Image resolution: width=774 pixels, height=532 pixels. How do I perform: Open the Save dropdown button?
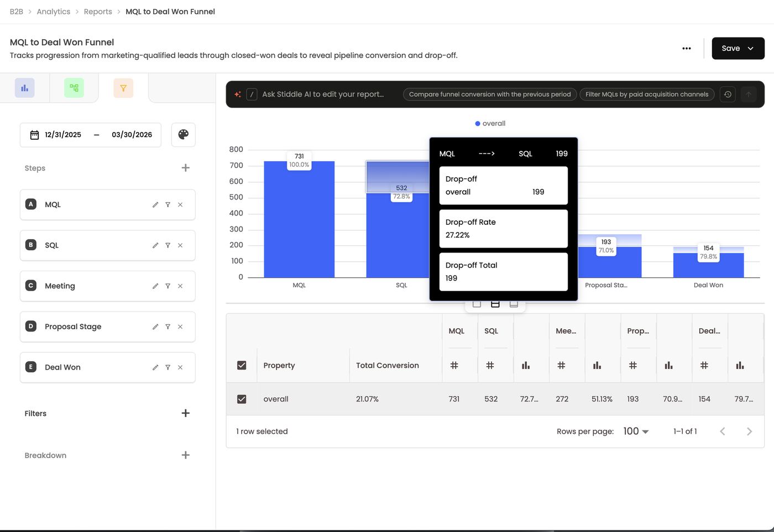pyautogui.click(x=738, y=49)
